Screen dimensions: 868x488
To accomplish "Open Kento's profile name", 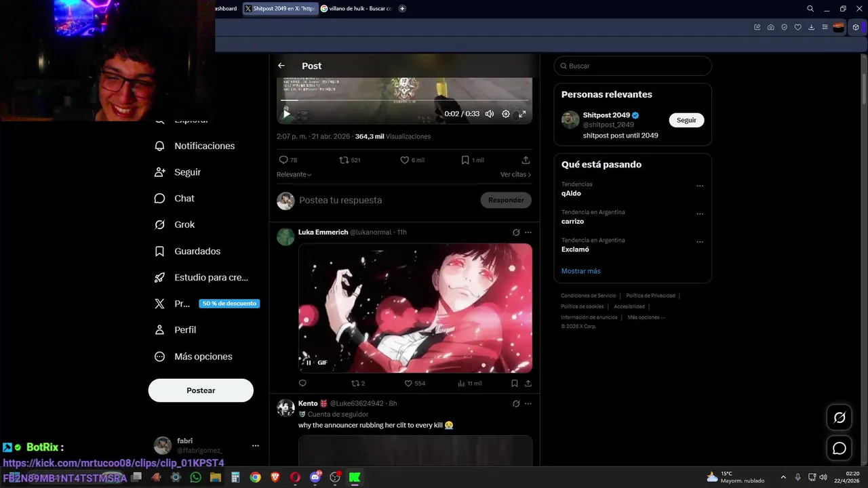I will 308,403.
